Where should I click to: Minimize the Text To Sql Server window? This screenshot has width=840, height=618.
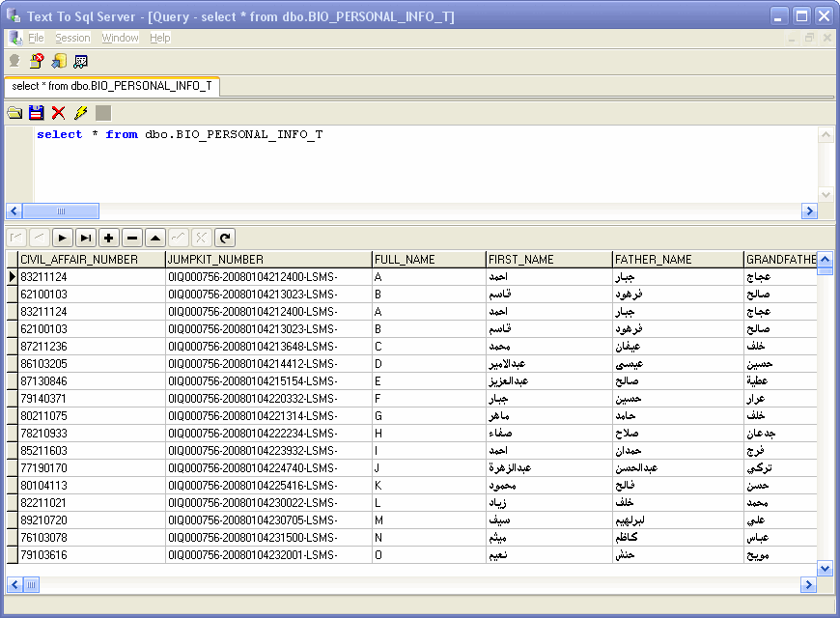tap(779, 16)
